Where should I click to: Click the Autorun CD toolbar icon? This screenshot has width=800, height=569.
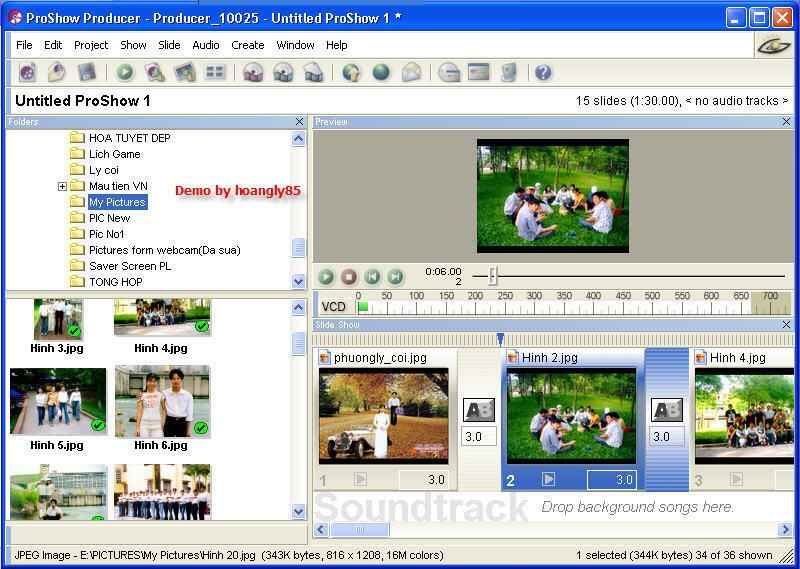pos(449,72)
